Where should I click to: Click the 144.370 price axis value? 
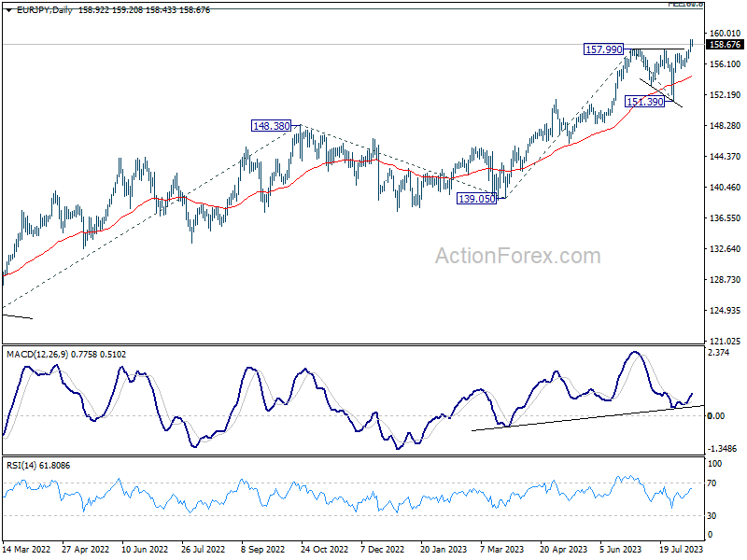coord(726,156)
